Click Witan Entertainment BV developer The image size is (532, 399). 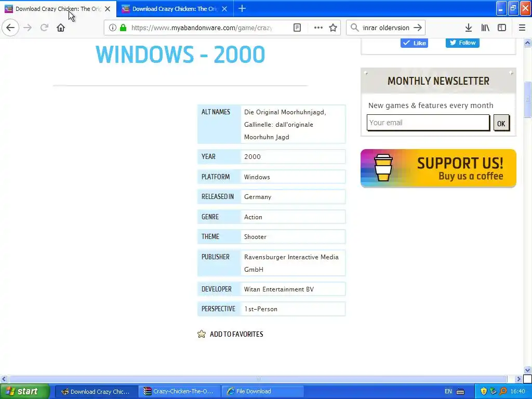click(x=279, y=289)
